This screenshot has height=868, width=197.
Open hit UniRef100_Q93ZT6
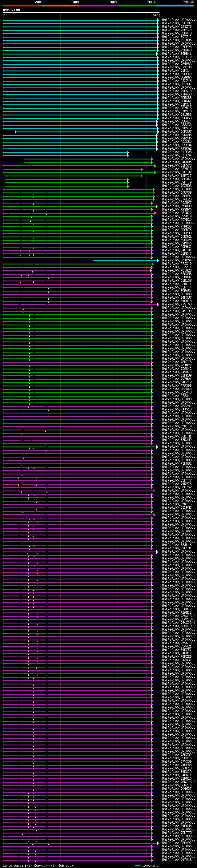(x=177, y=26)
